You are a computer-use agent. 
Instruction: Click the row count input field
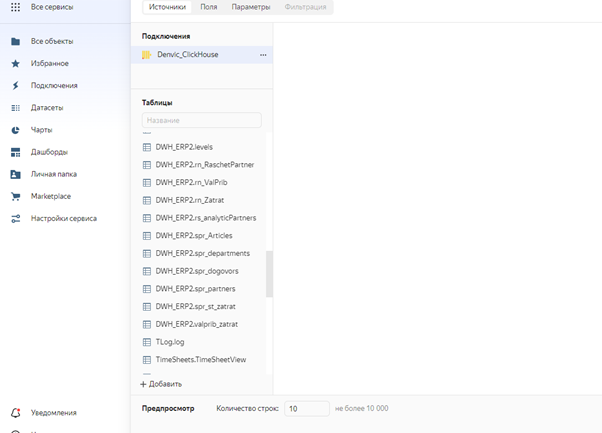point(305,408)
